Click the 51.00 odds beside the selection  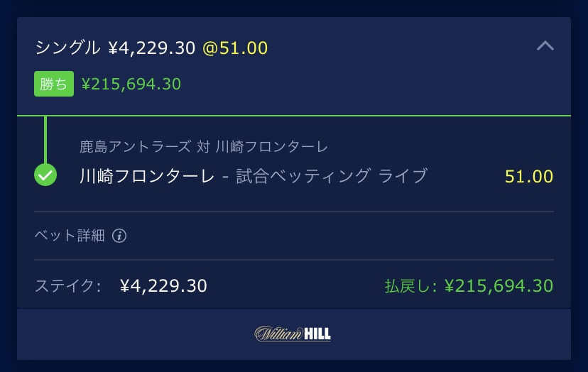coord(529,177)
